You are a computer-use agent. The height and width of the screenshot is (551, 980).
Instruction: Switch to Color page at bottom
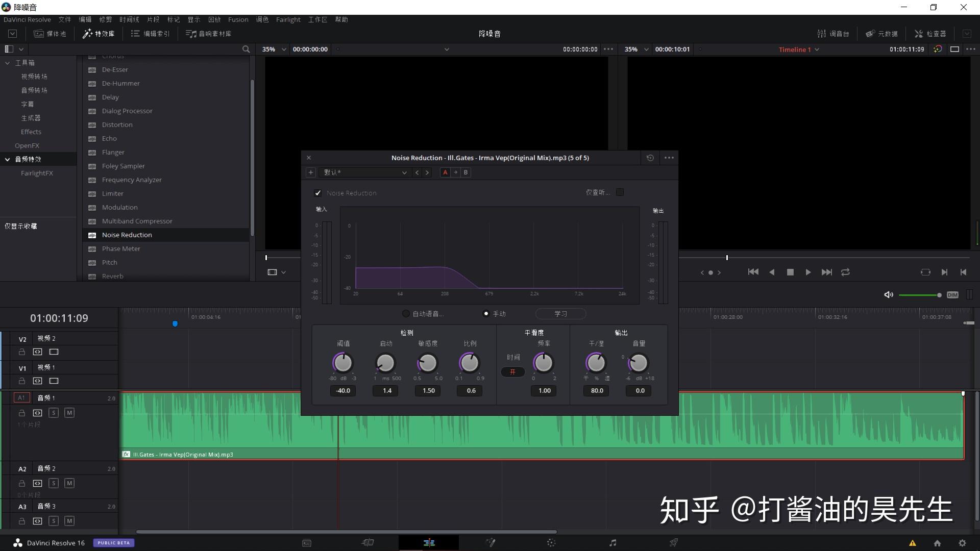pyautogui.click(x=551, y=543)
